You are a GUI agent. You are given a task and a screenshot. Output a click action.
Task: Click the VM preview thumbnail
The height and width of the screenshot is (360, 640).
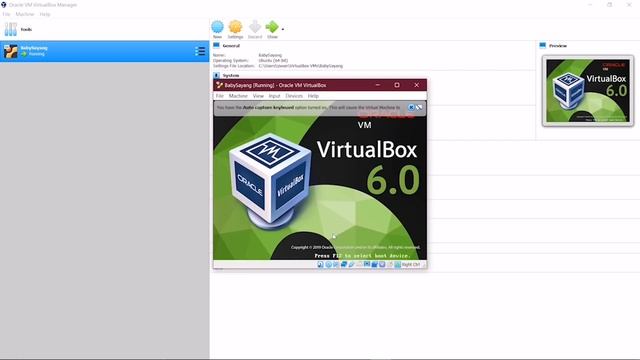pos(588,91)
